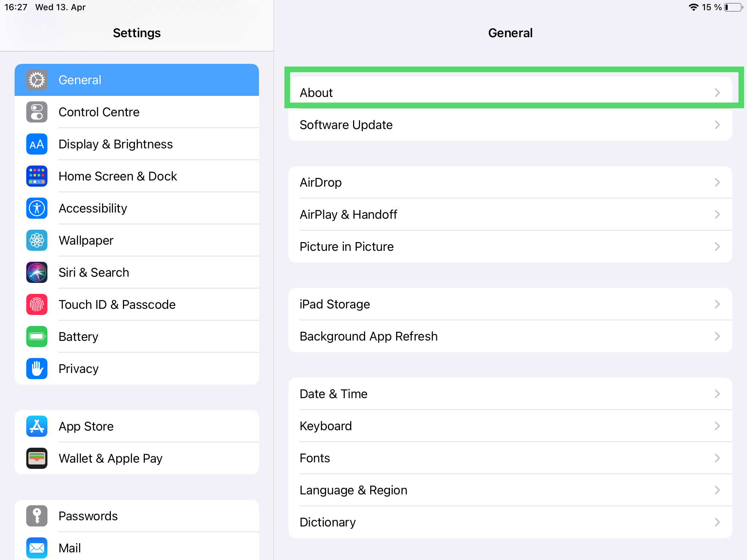Tap the Control Centre toggle icon
Viewport: 747px width, 560px height.
click(x=37, y=112)
